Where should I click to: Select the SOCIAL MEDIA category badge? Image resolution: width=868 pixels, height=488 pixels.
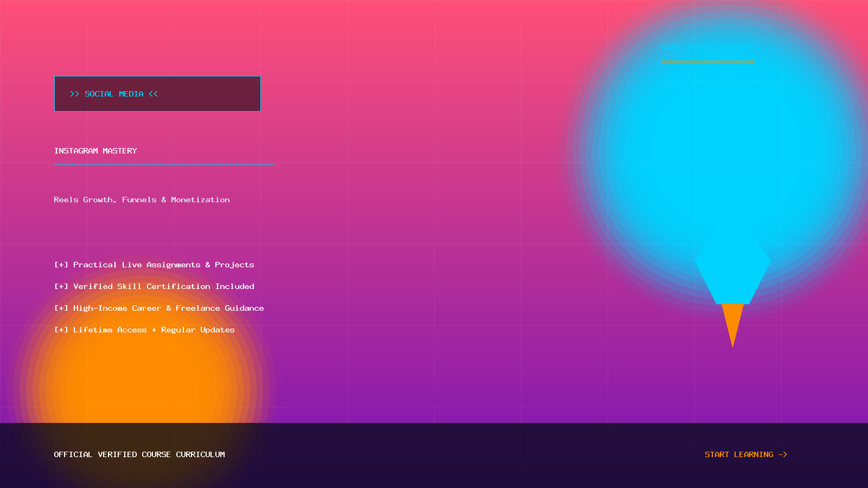click(x=157, y=94)
